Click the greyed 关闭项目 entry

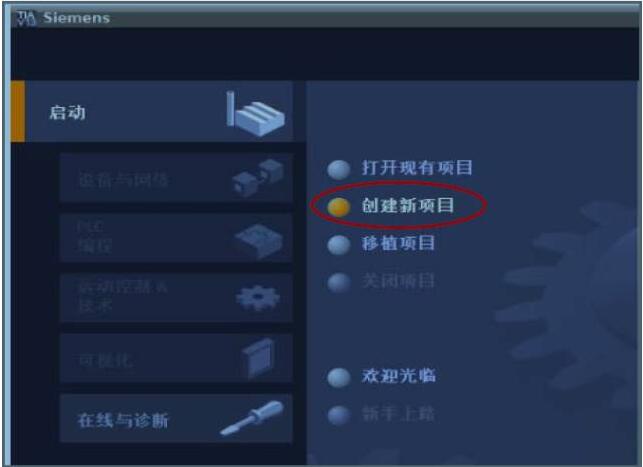pos(398,281)
